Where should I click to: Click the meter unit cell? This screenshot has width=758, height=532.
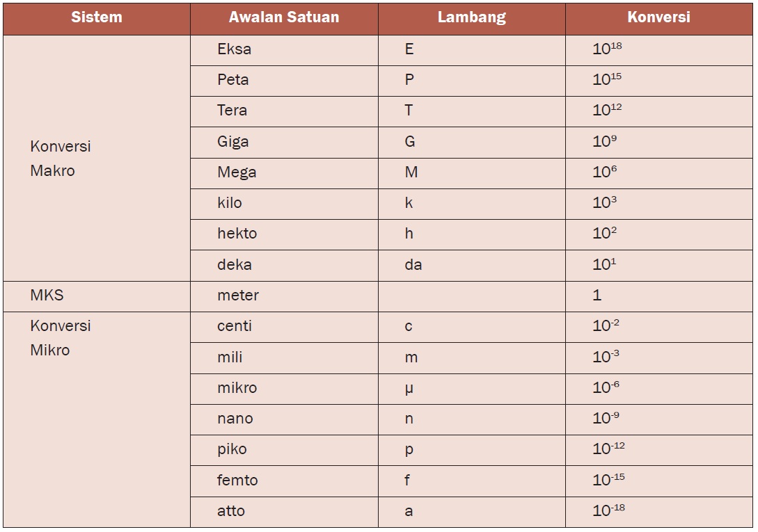237,295
